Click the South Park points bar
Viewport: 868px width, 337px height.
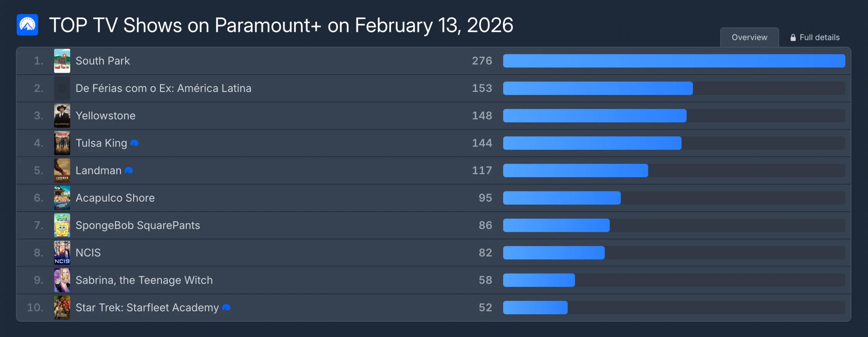674,61
